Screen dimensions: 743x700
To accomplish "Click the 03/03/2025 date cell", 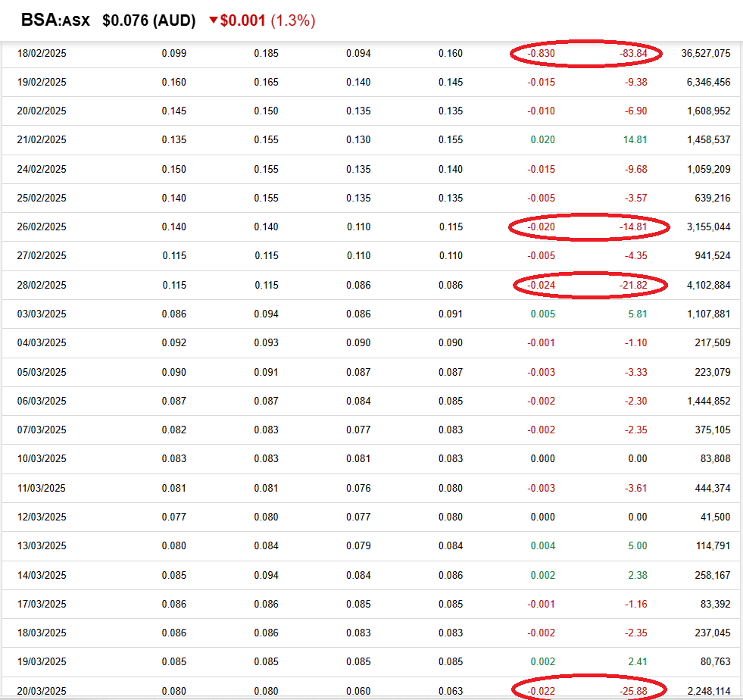I will (x=42, y=314).
